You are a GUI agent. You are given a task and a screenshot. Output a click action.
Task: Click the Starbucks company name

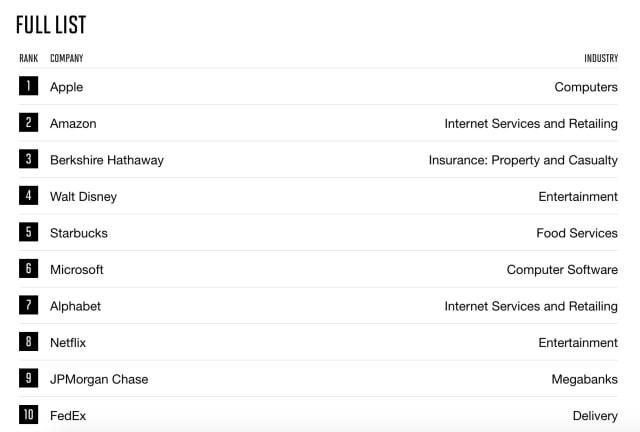click(78, 233)
